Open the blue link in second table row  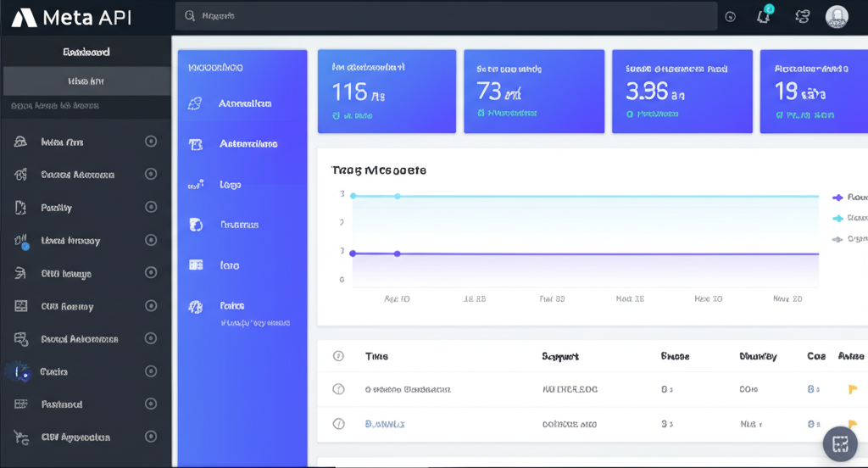(x=385, y=423)
